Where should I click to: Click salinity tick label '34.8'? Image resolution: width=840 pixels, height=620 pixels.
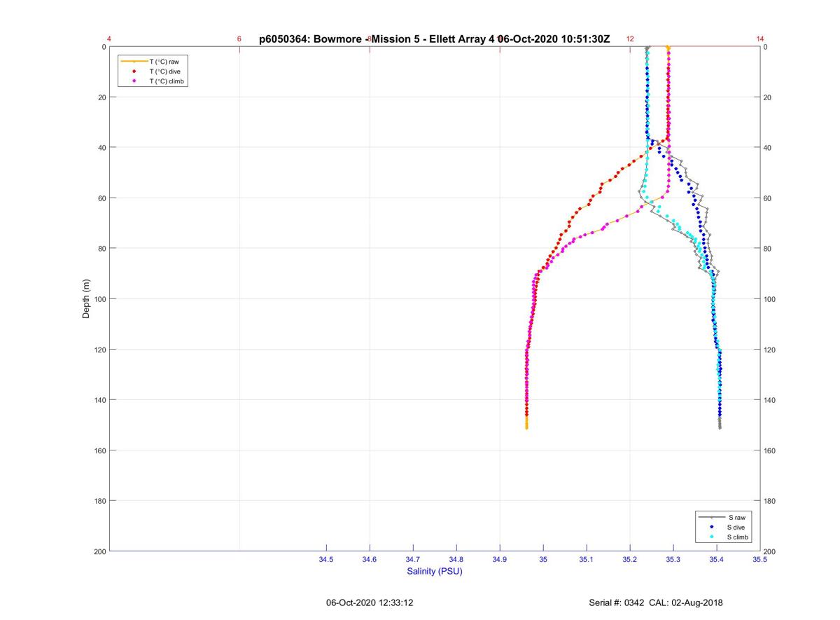tap(456, 560)
